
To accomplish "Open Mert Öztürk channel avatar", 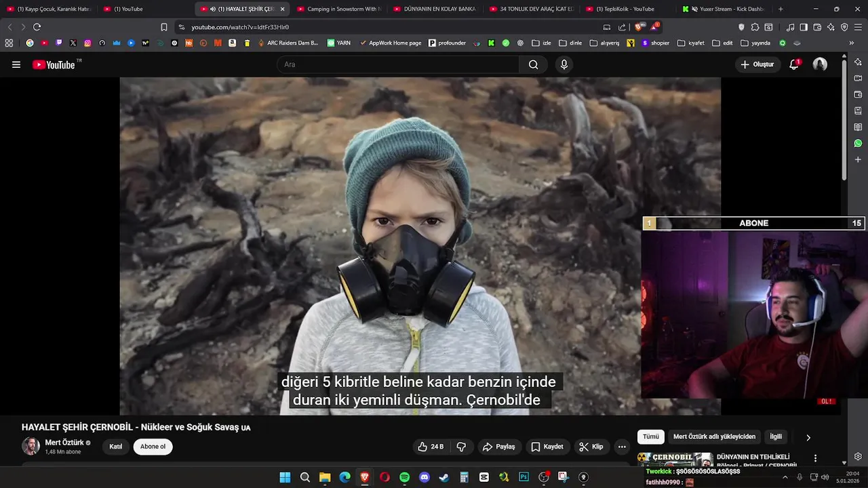I will point(31,446).
